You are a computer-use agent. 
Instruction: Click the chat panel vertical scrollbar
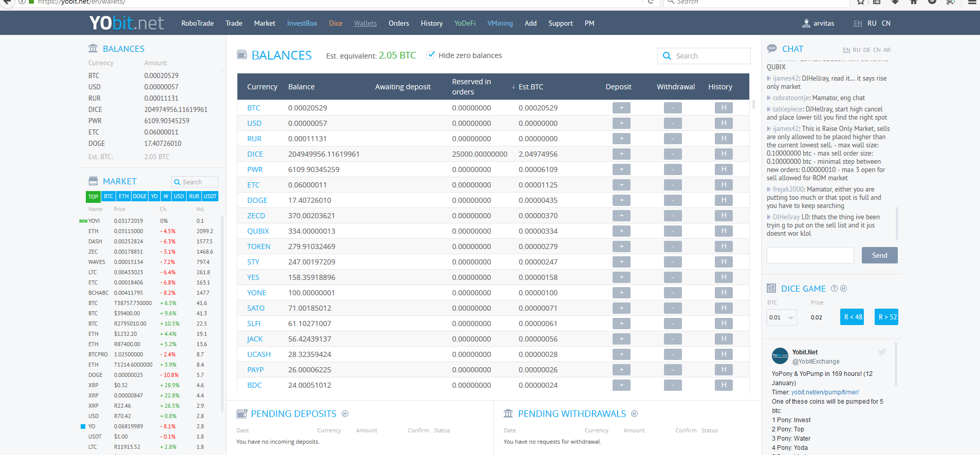(897, 223)
